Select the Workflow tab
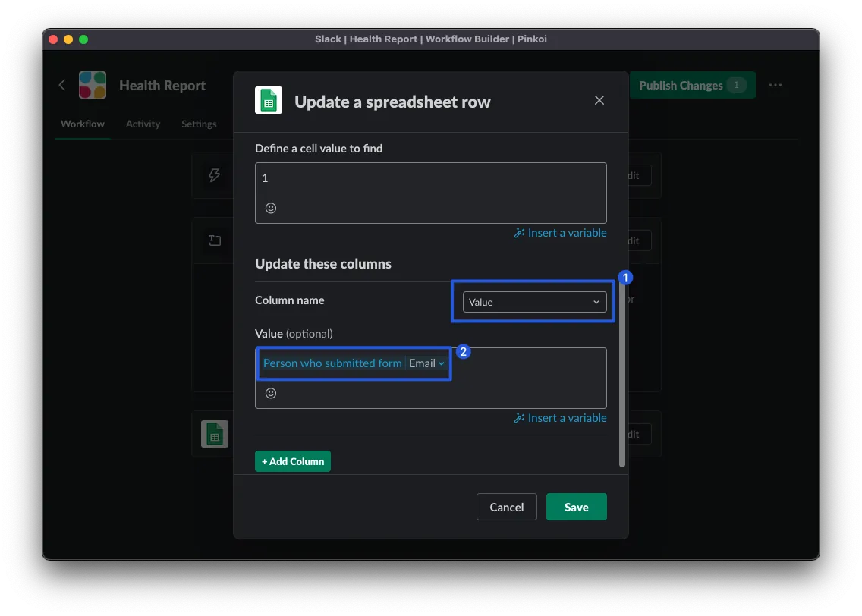862x616 pixels. coord(83,124)
